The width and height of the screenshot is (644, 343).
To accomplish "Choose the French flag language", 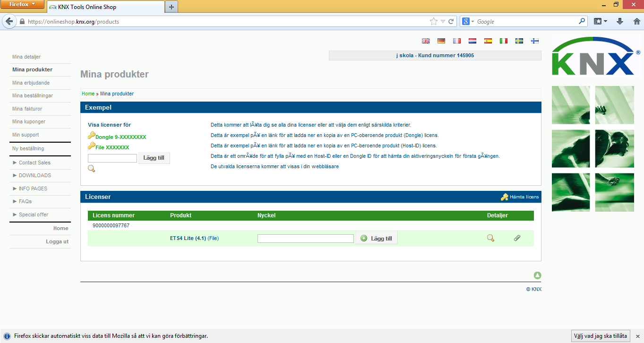I will click(457, 41).
